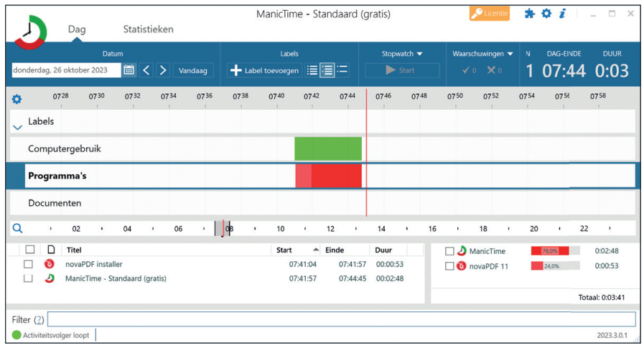644x348 pixels.
Task: Click the novaPDF installer title text
Action: click(93, 264)
